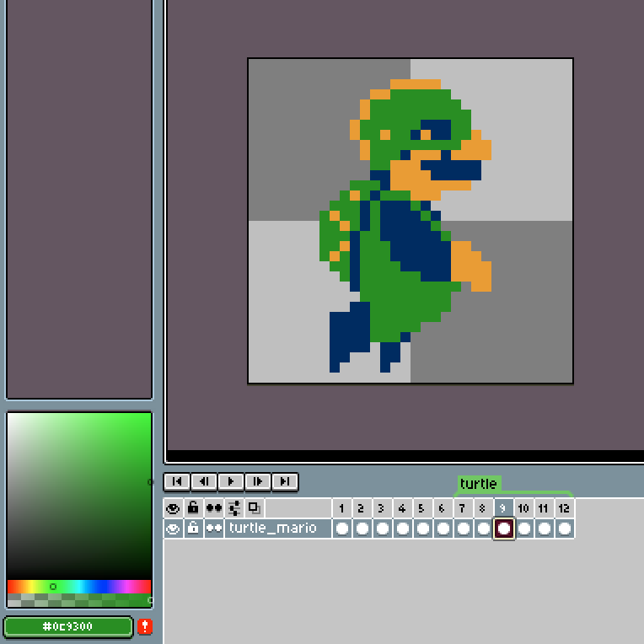Image resolution: width=644 pixels, height=644 pixels.
Task: Select active turtle_mario cel in frame 9
Action: [503, 529]
